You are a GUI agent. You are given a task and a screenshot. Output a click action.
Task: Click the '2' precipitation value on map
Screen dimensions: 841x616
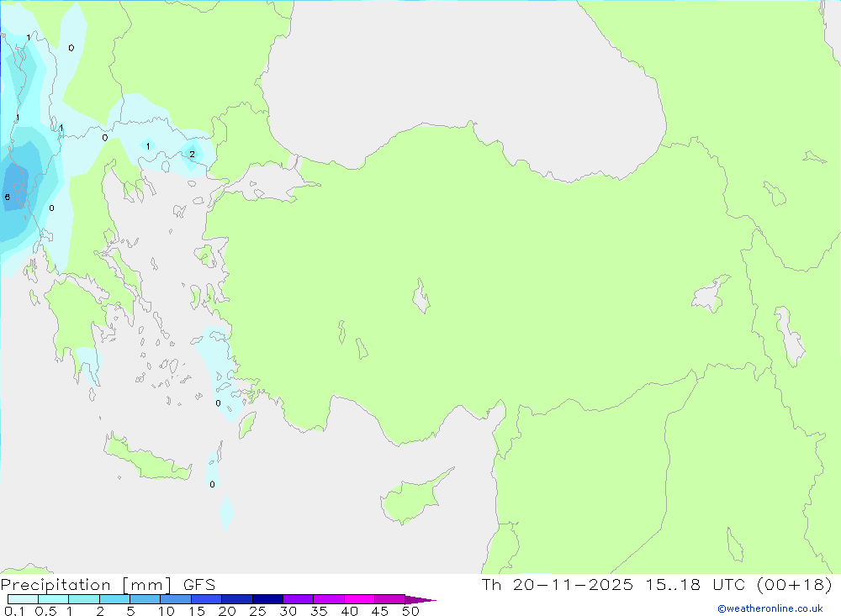[192, 155]
